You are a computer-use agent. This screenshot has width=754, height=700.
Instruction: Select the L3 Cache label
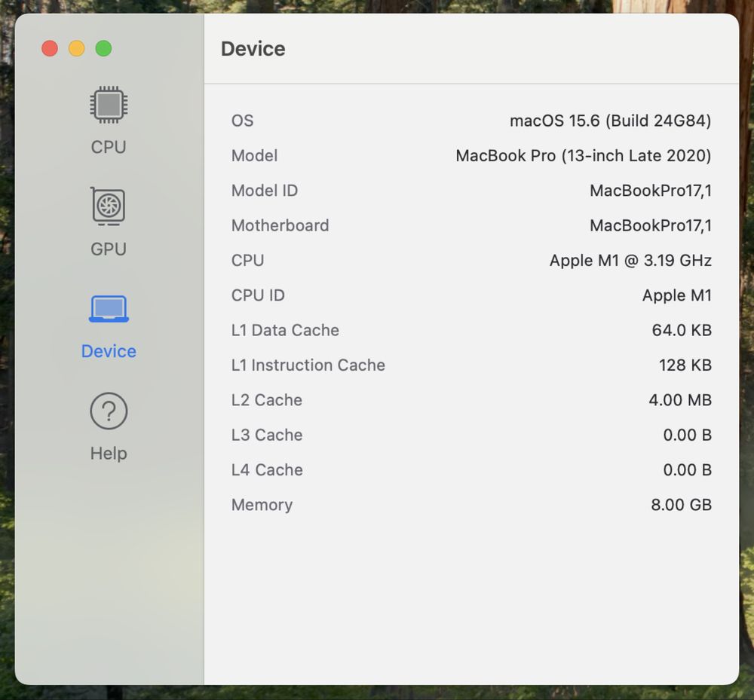click(267, 435)
